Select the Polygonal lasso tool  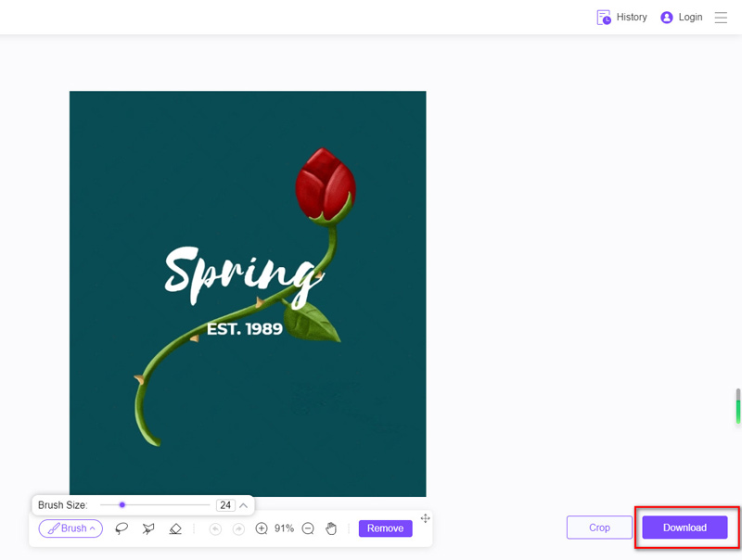click(148, 528)
